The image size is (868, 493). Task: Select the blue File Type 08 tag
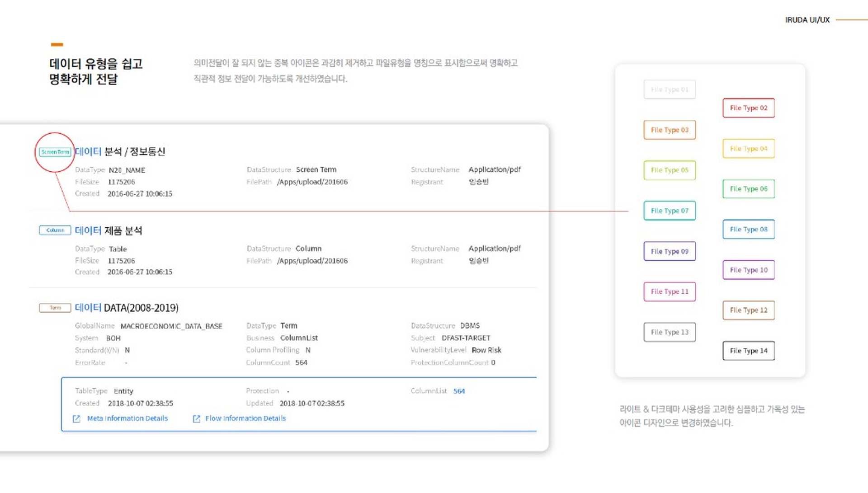[749, 230]
